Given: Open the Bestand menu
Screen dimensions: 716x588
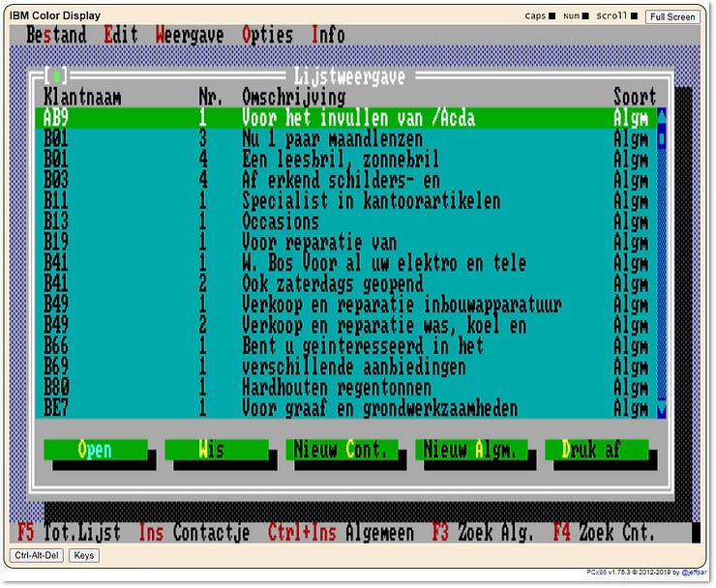Looking at the screenshot, I should coord(56,35).
